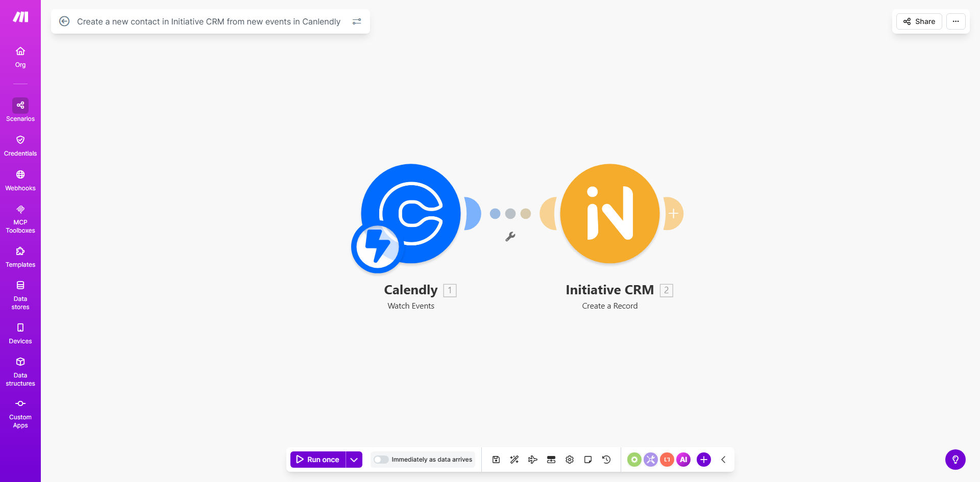Click the Initiative CRM module number 2 badge
The width and height of the screenshot is (980, 482).
click(x=666, y=290)
